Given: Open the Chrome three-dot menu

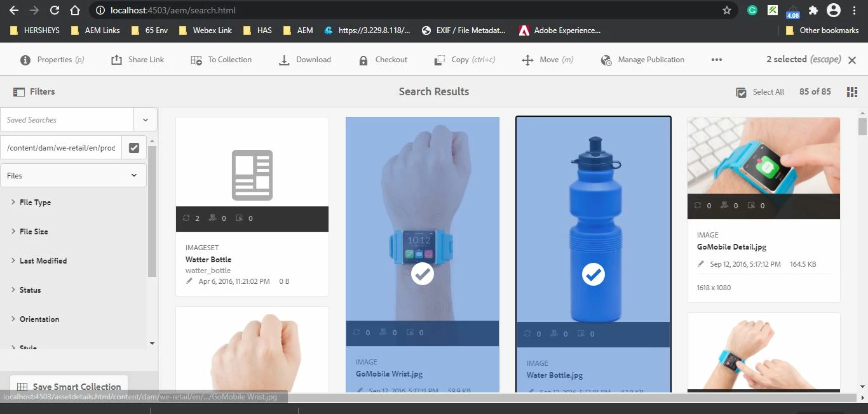Looking at the screenshot, I should point(854,10).
